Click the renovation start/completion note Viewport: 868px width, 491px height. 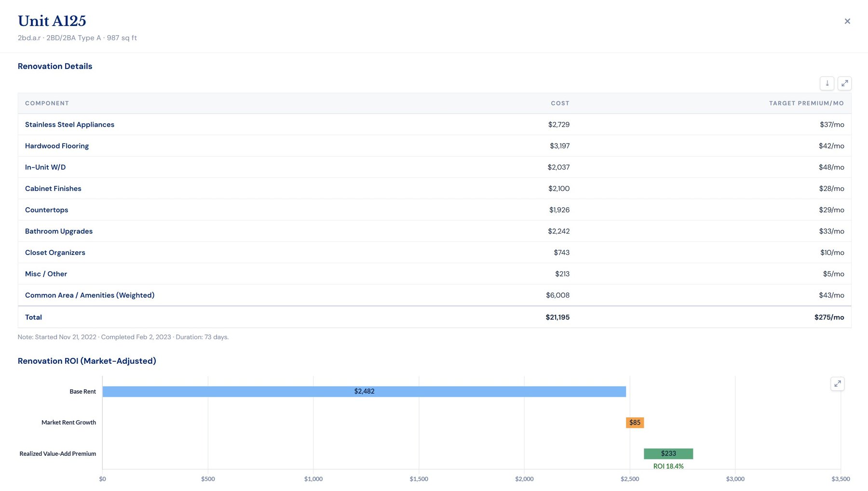point(123,337)
